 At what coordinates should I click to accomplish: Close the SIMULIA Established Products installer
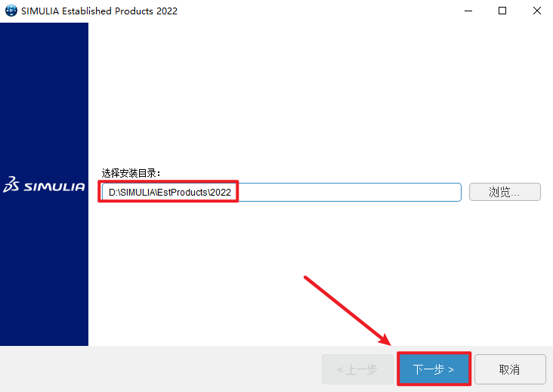(x=537, y=11)
